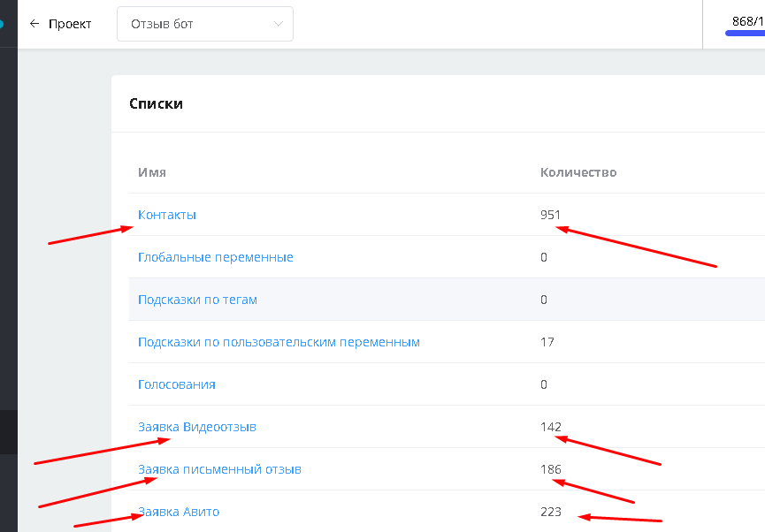Open the Глобальные переменные list

[x=215, y=257]
